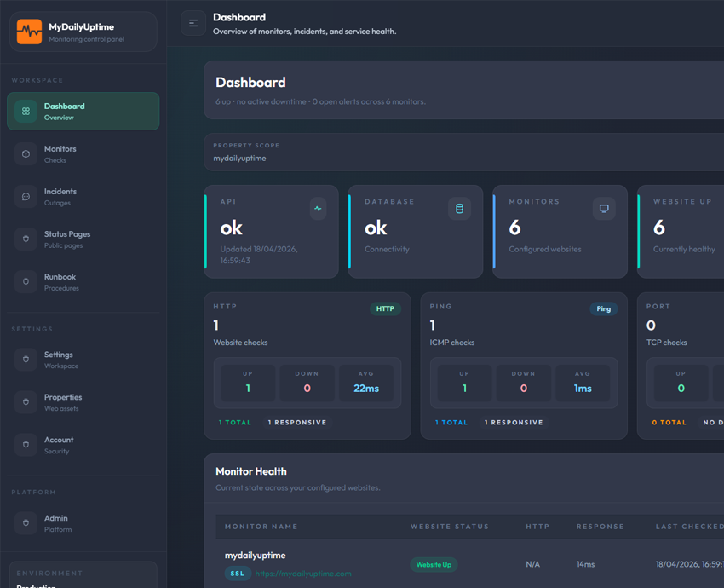Click the Admin Platform shield icon
This screenshot has width=724, height=588.
pyautogui.click(x=26, y=523)
